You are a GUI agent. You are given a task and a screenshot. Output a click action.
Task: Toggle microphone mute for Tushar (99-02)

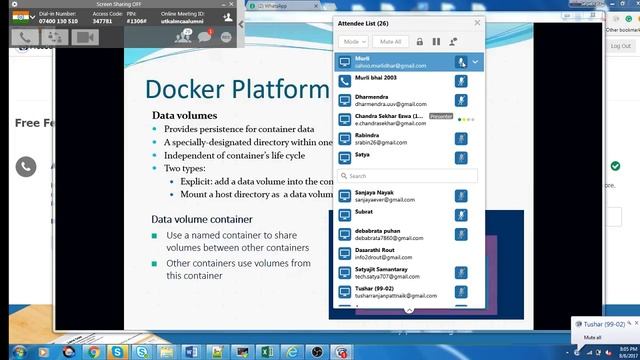coord(461,292)
